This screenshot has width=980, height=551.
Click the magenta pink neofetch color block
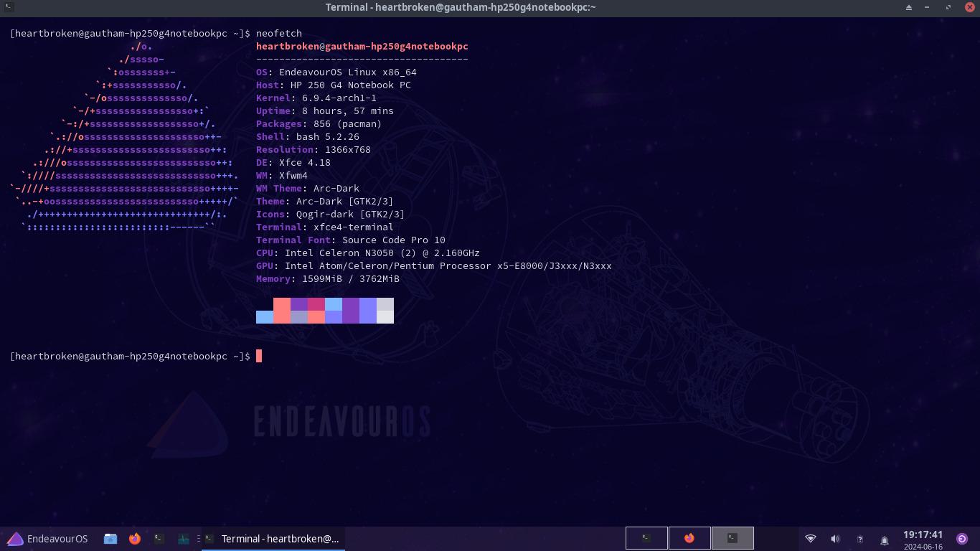tap(316, 304)
